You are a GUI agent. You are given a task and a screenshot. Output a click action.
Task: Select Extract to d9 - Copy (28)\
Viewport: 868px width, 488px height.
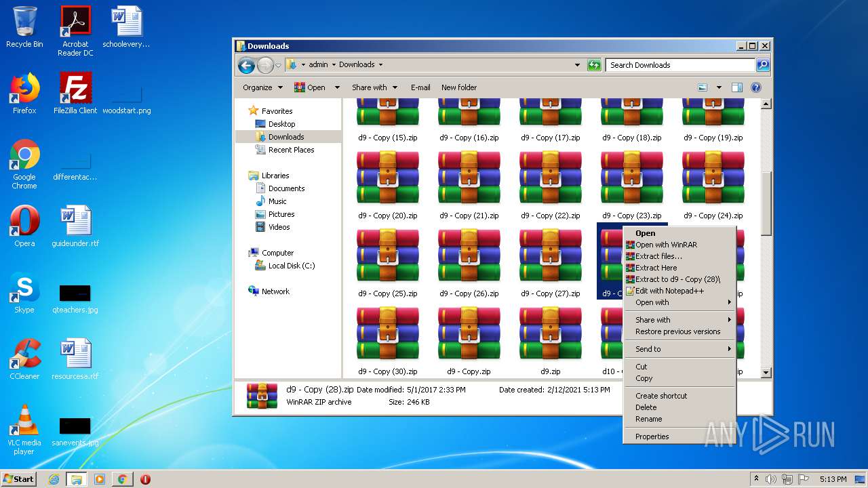point(679,279)
